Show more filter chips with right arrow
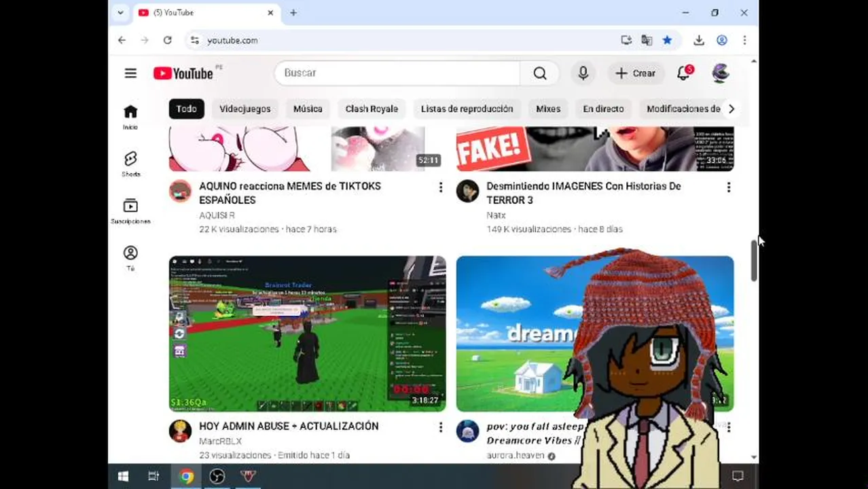Image resolution: width=868 pixels, height=489 pixels. (x=731, y=109)
